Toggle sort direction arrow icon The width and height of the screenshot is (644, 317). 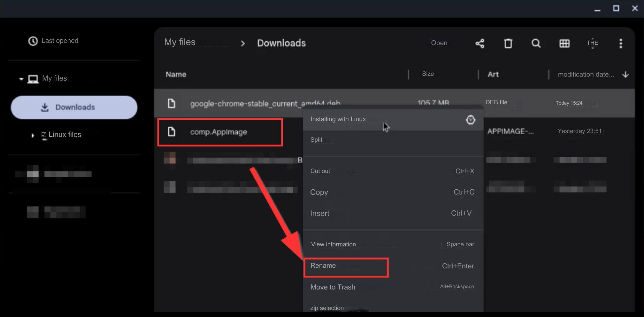[x=625, y=75]
